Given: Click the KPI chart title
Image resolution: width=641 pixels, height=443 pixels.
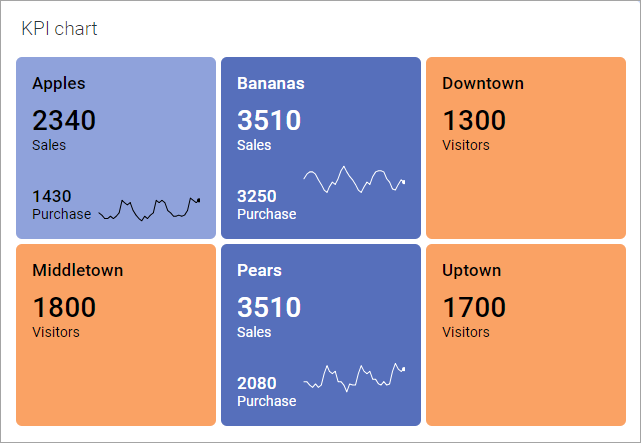Looking at the screenshot, I should coord(59,28).
